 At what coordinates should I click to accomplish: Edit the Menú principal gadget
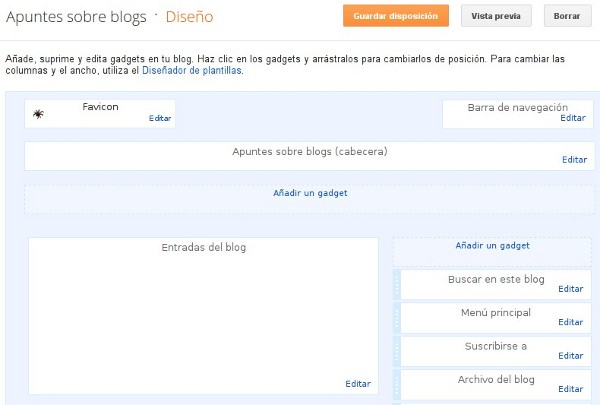point(570,322)
